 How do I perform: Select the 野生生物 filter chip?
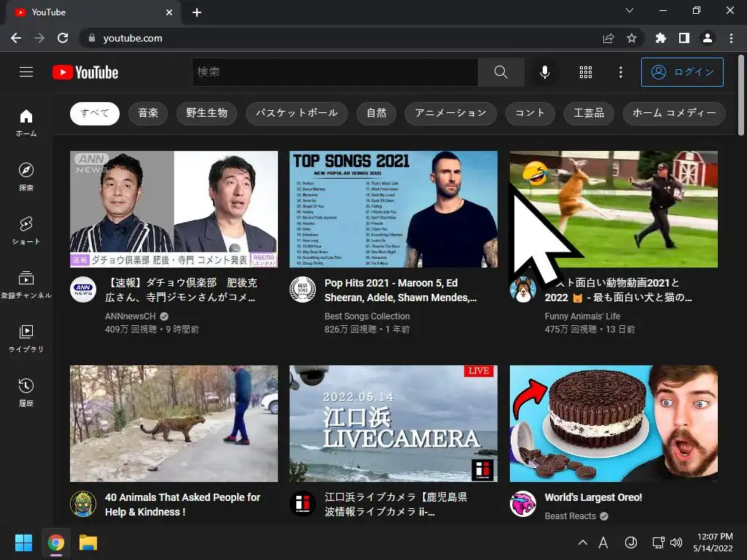point(206,113)
